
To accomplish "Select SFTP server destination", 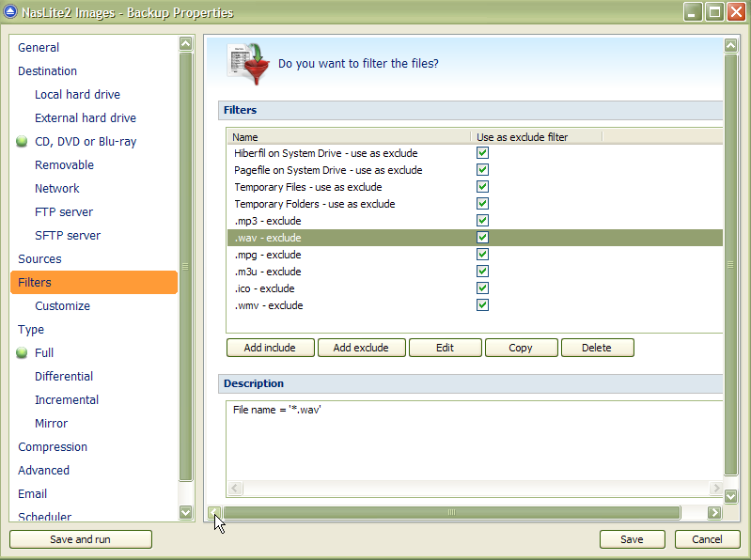I will point(68,236).
